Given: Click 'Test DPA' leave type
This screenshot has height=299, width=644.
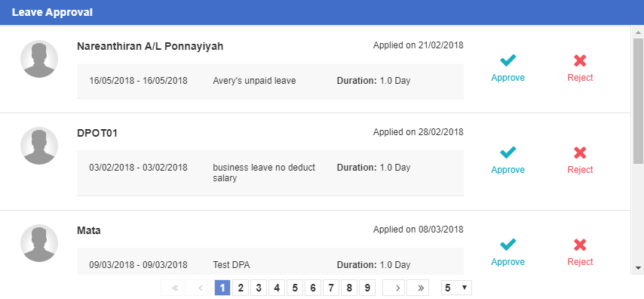Looking at the screenshot, I should pos(232,265).
